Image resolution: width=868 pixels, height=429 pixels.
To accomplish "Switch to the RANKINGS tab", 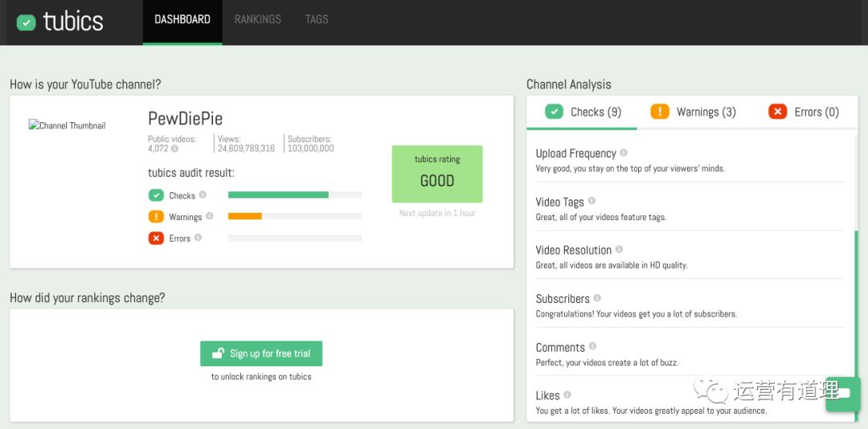I will pyautogui.click(x=257, y=20).
